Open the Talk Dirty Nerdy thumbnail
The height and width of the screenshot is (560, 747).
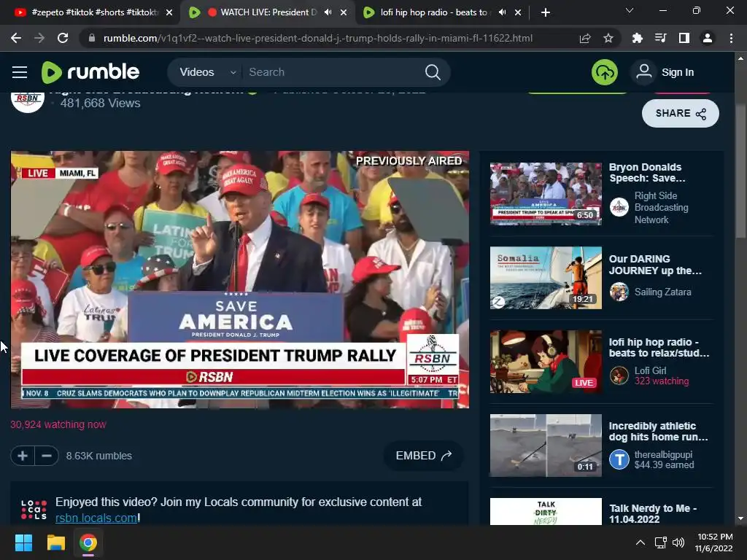[x=546, y=512]
